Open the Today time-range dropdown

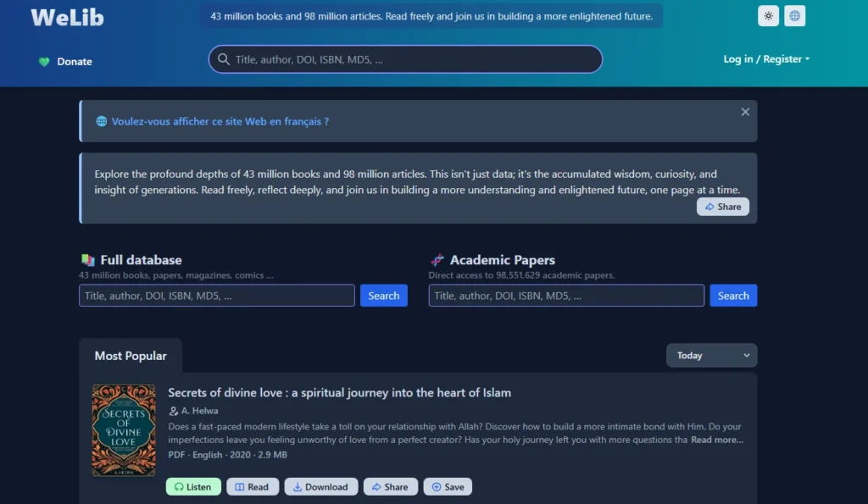coord(711,355)
